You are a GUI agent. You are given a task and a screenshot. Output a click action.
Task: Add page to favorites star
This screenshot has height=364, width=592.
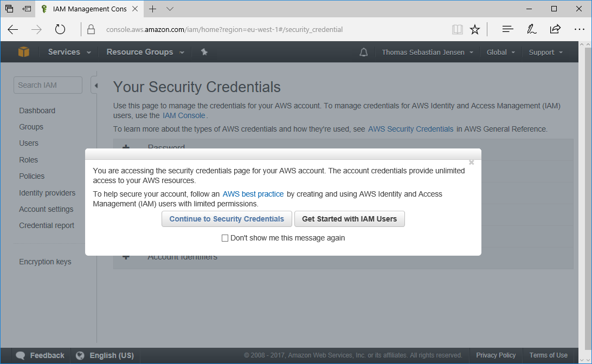(x=475, y=29)
